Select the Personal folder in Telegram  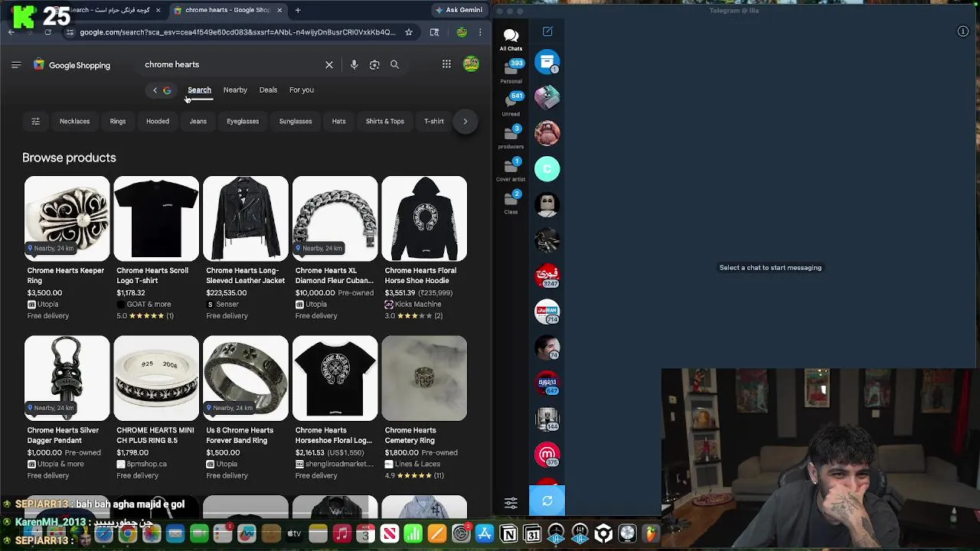(511, 72)
